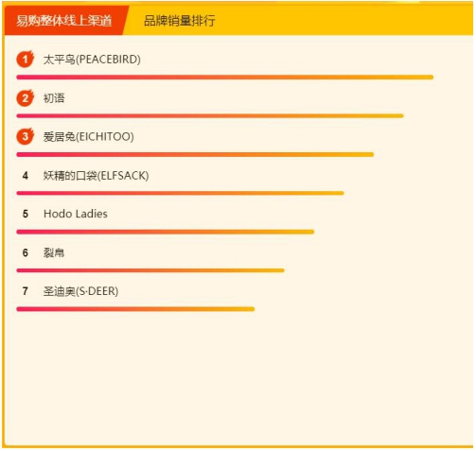Open the 圣迪奥(S·DEER) brand link

[80, 291]
